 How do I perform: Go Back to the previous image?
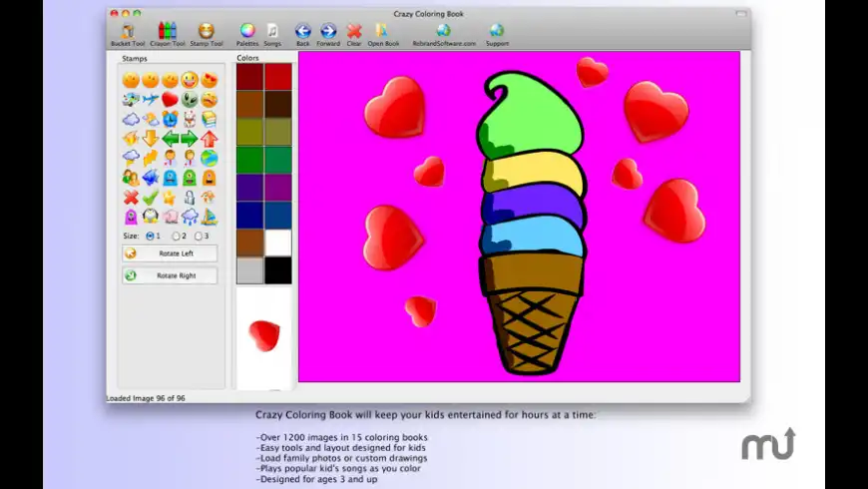pyautogui.click(x=302, y=31)
